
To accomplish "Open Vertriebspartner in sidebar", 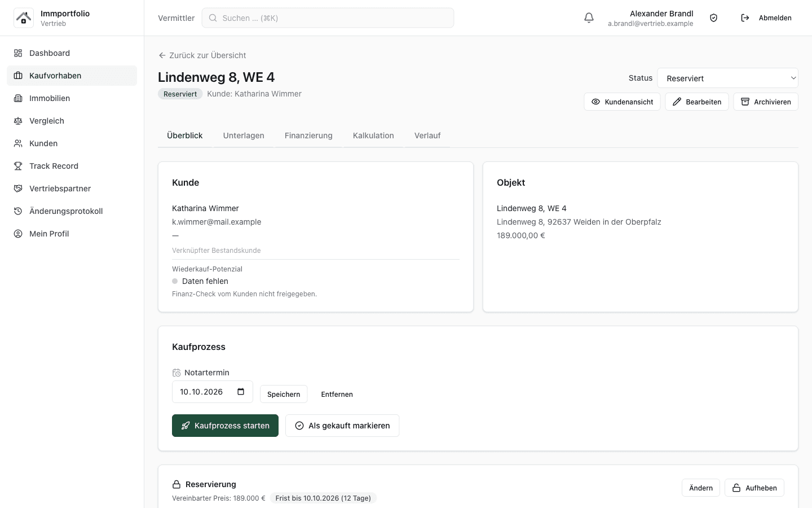I will point(72,189).
